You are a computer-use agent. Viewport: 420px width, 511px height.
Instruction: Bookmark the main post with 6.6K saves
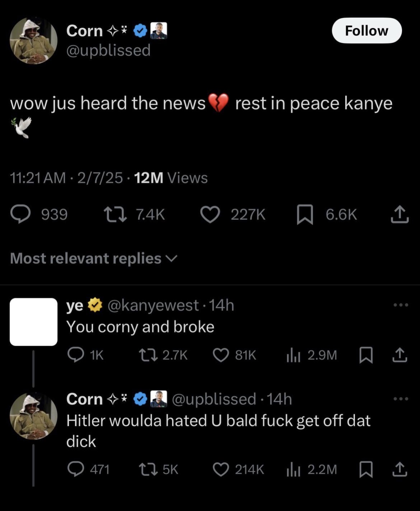(305, 215)
